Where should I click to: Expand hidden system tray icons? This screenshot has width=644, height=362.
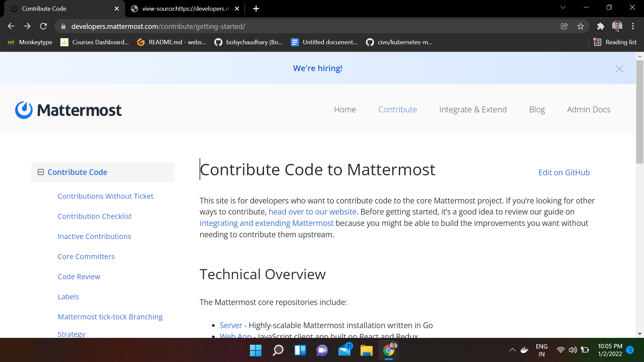pos(512,350)
